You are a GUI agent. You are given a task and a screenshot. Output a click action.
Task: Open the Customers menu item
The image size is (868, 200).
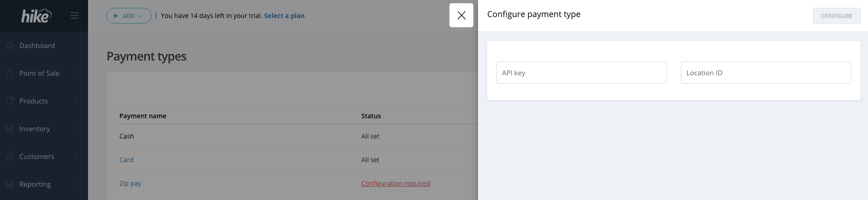pos(37,156)
